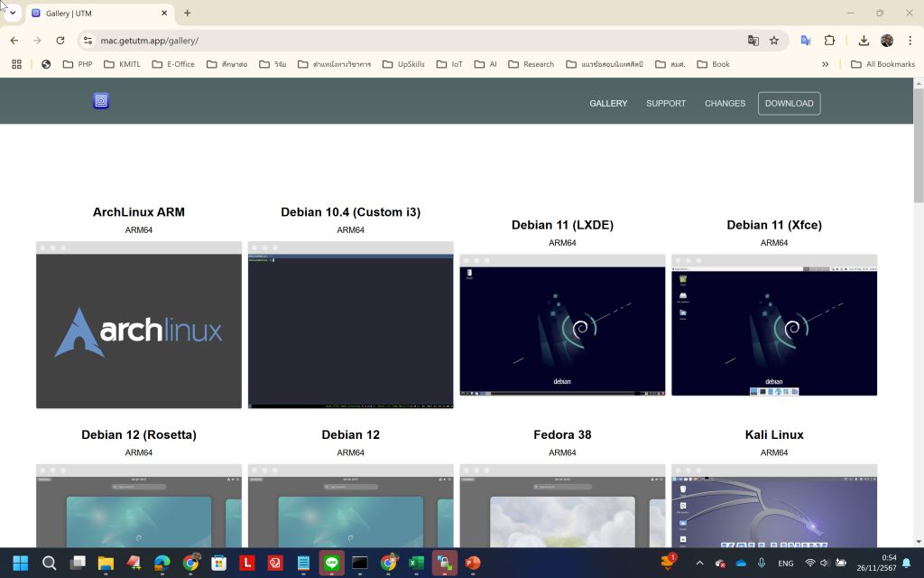924x578 pixels.
Task: Click the scrollbar down arrow
Action: (x=918, y=542)
